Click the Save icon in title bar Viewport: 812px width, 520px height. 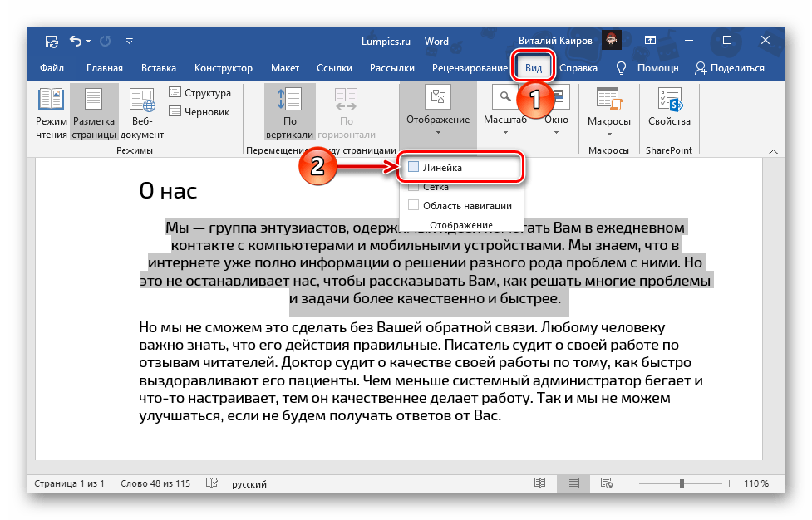tap(52, 40)
